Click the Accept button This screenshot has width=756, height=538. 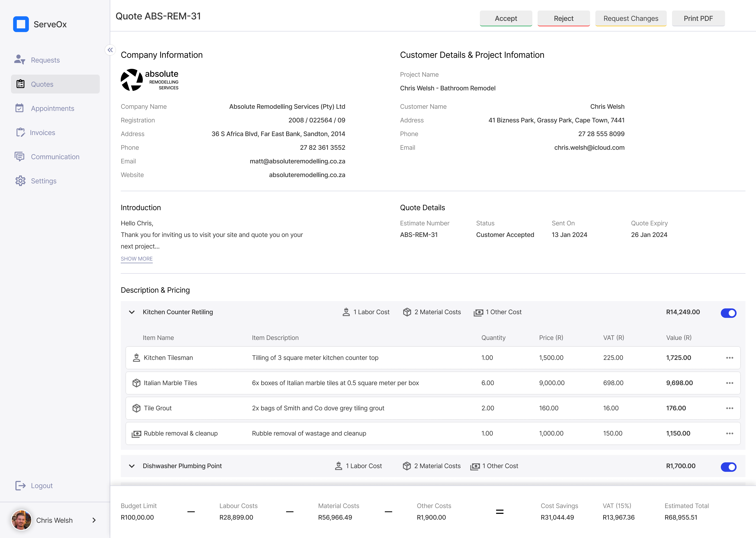pos(506,19)
